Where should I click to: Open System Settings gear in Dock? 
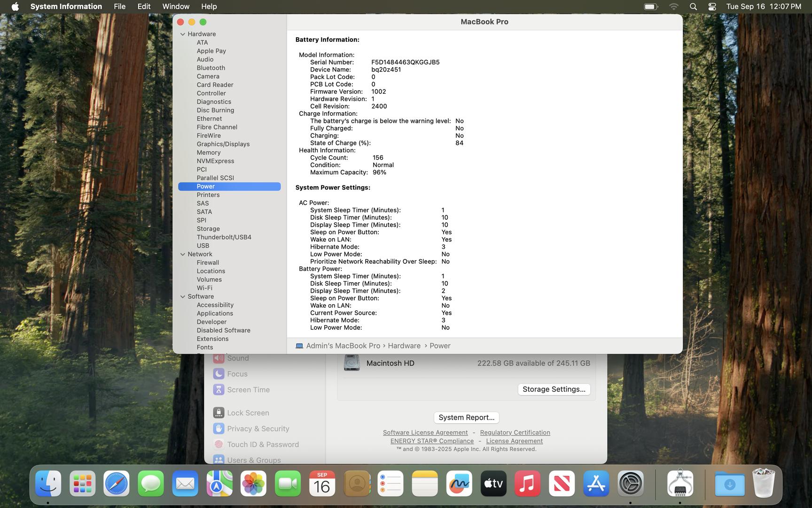click(631, 484)
